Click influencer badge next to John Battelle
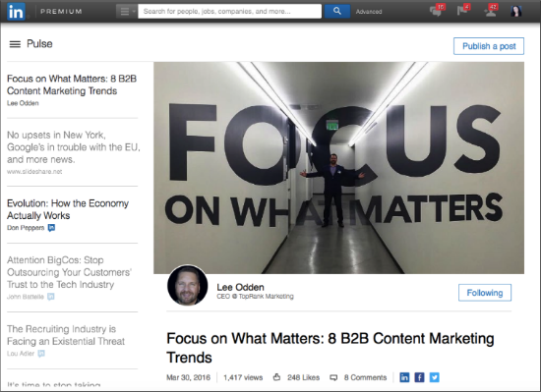The image size is (541, 392). [51, 297]
